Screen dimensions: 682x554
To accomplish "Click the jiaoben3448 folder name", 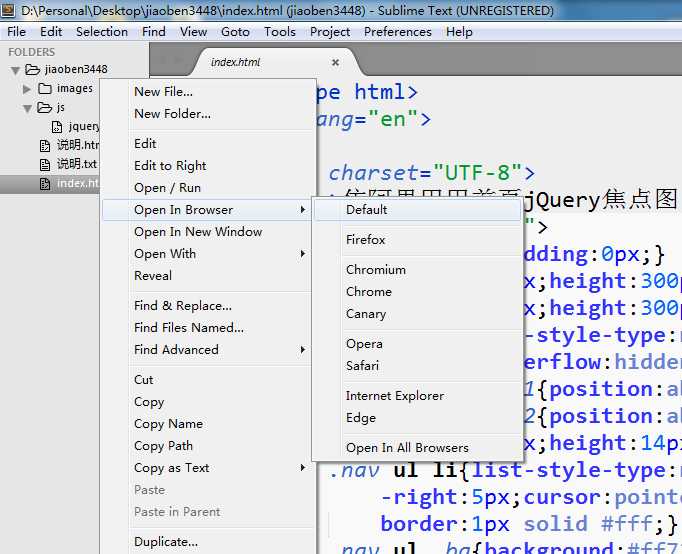I will (x=76, y=69).
